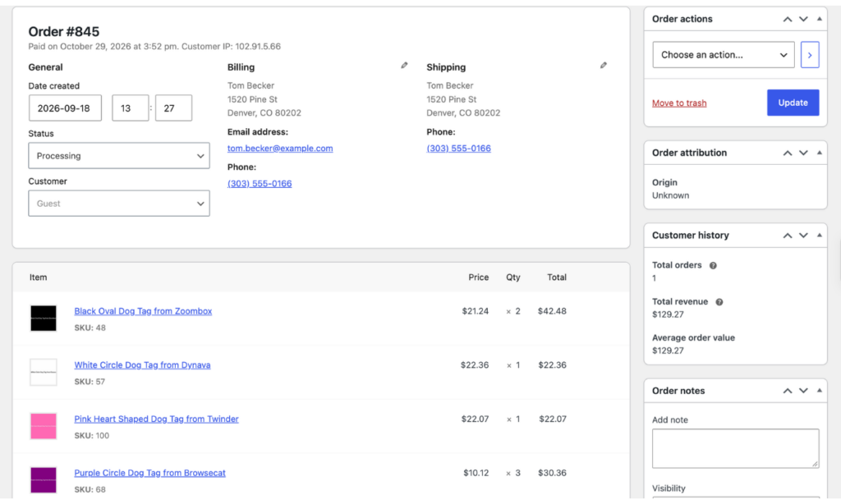Open Purple Circle Dog Tag from Browsecat
Screen dimensions: 841x504
coord(149,473)
